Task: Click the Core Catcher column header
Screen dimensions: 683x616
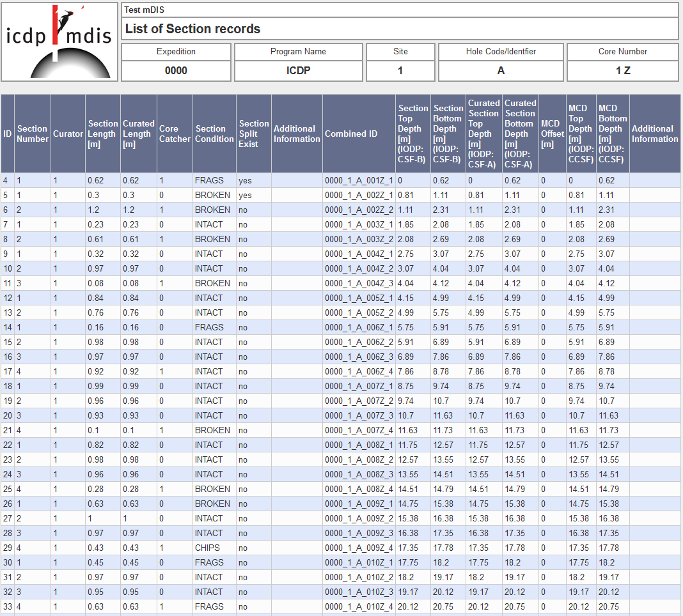Action: point(175,134)
